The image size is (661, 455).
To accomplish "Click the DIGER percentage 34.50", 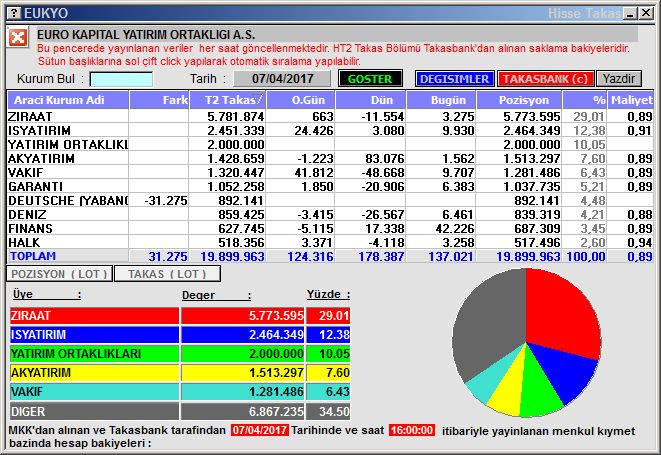I will tap(328, 411).
